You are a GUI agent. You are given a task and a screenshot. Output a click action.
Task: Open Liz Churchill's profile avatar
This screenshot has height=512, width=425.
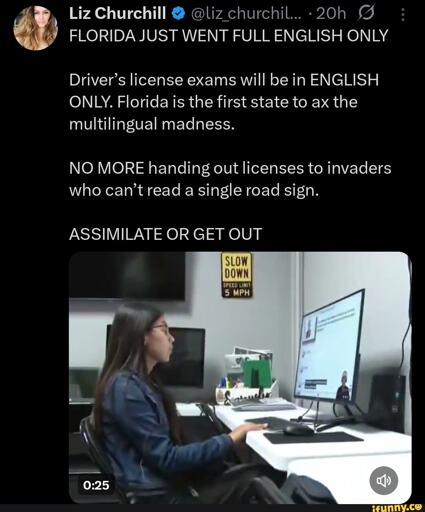pos(35,28)
